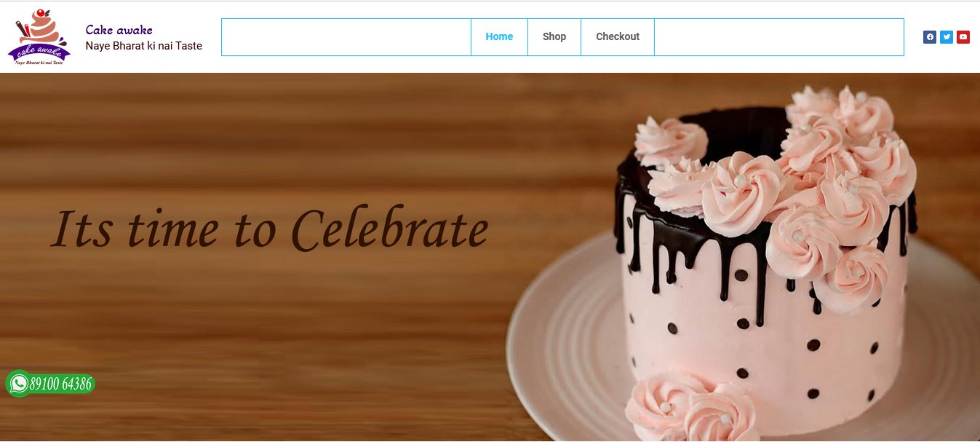Click the Cake awake site title
980x442 pixels.
point(119,30)
